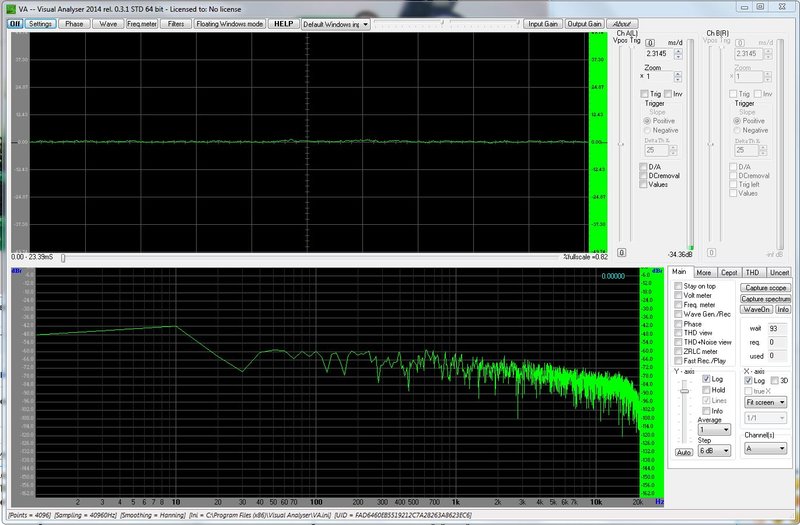This screenshot has height=525, width=800.
Task: Open the Step 6 dB dropdown
Action: click(x=712, y=452)
